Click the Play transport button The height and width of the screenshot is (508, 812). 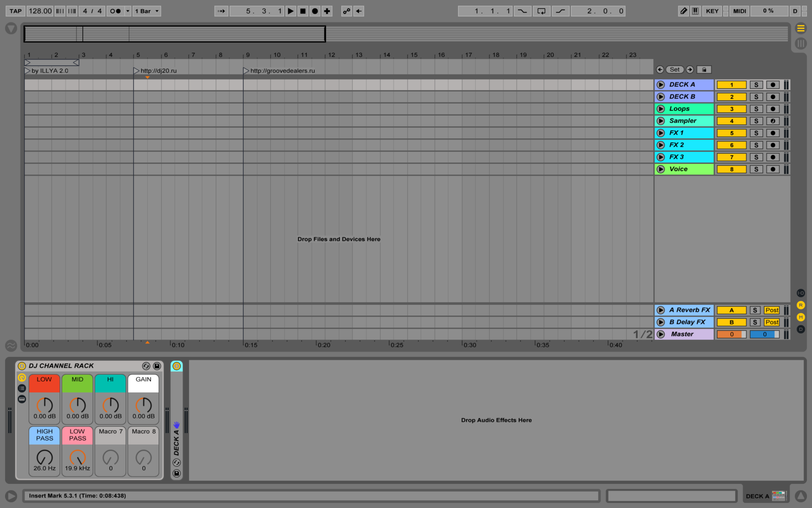(291, 11)
